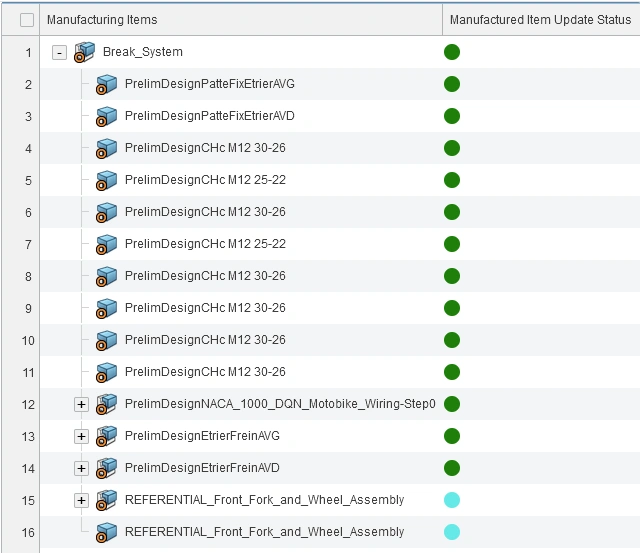Click the green status dot in row 7
This screenshot has height=553, width=640.
[452, 244]
